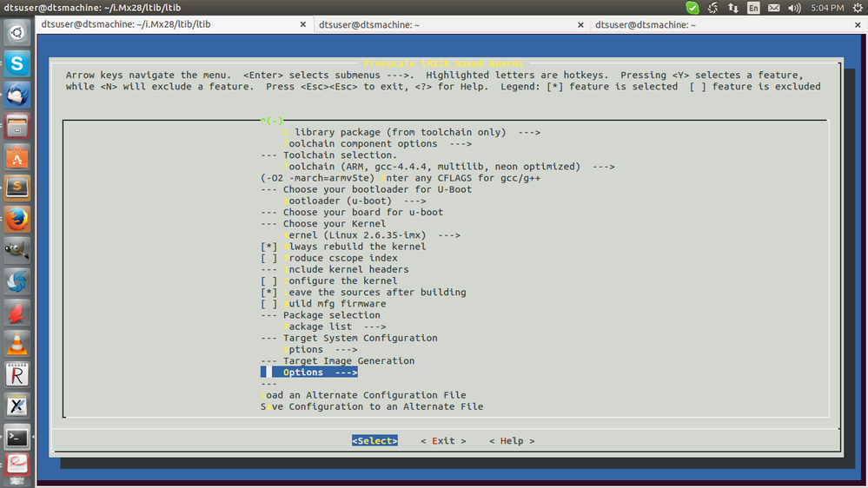Click the ^(-) scroll-up indicator

tap(272, 121)
